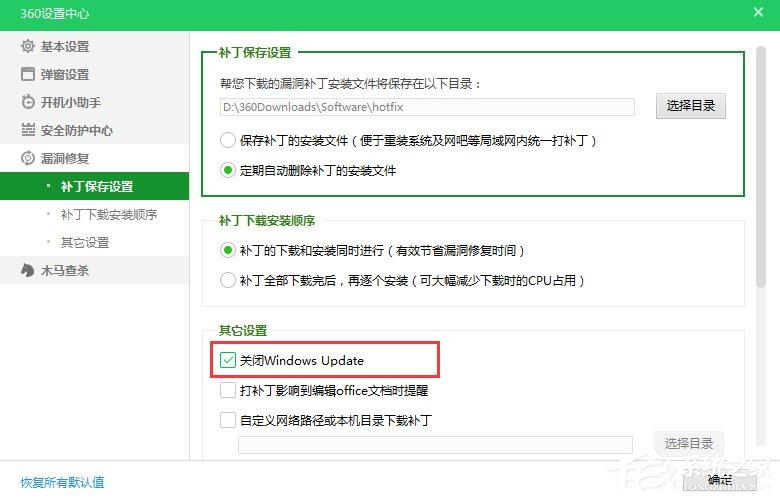780x500 pixels.
Task: Click the vertical scrollbar of settings panel
Action: (x=760, y=167)
